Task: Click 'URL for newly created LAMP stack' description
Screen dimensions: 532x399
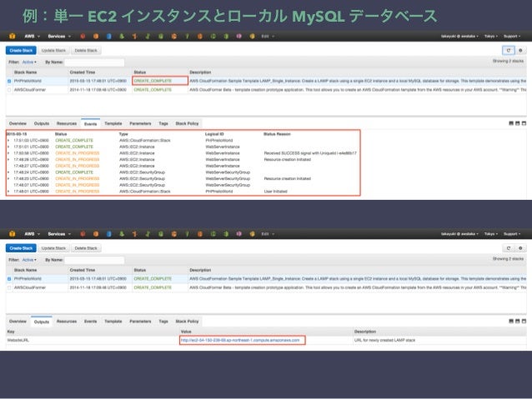Action: pyautogui.click(x=384, y=340)
